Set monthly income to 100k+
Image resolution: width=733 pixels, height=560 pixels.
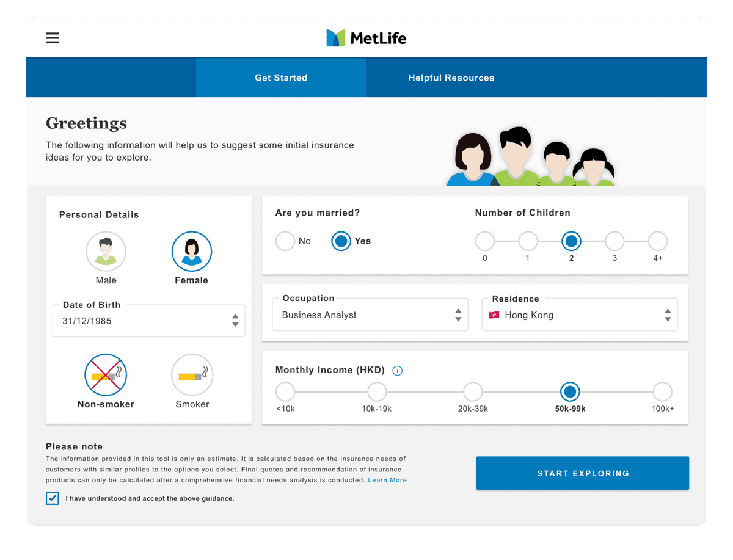(662, 391)
